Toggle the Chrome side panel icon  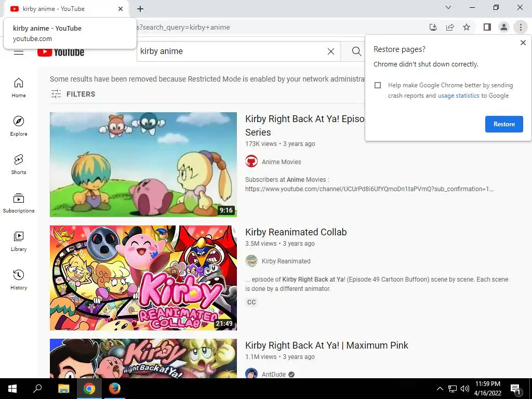click(x=487, y=27)
